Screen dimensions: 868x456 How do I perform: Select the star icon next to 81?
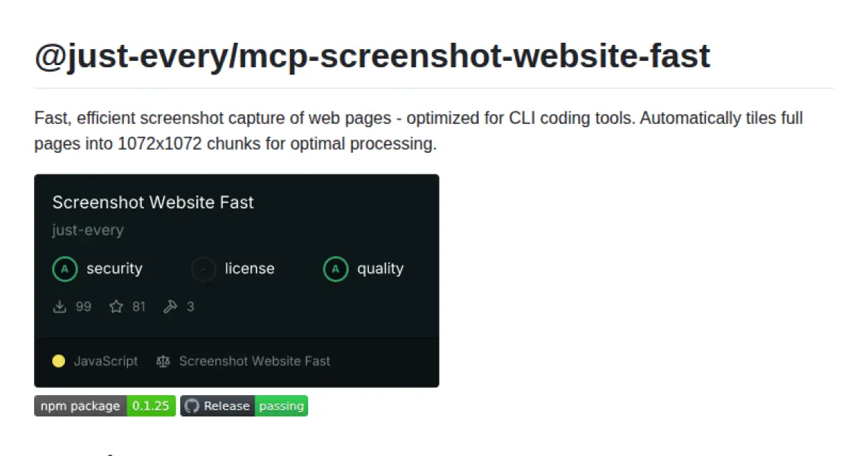tap(116, 306)
